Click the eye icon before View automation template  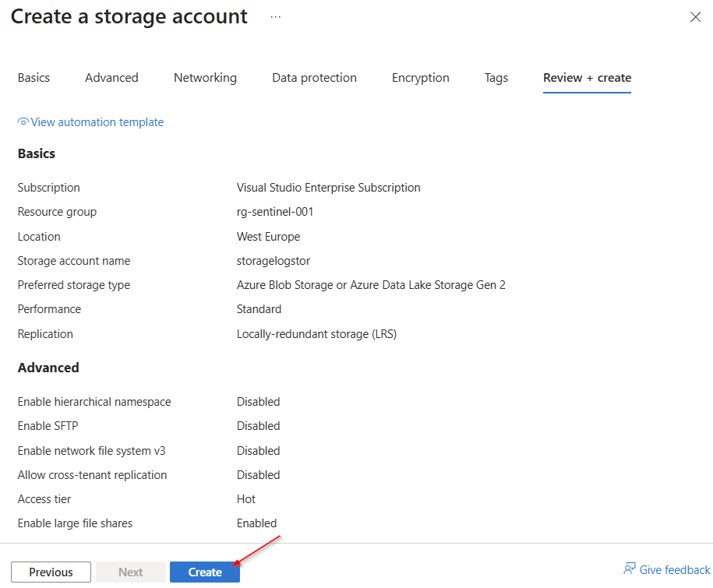point(23,122)
